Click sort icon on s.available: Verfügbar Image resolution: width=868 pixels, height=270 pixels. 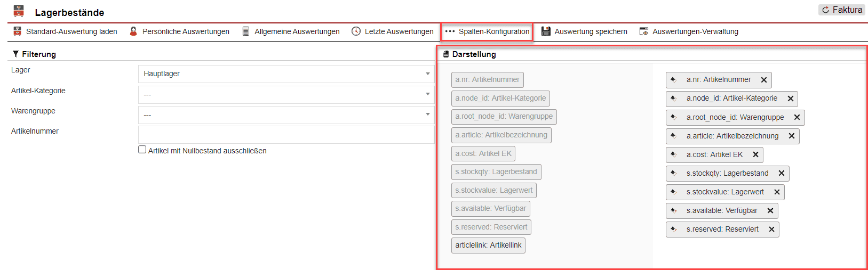[x=674, y=211]
